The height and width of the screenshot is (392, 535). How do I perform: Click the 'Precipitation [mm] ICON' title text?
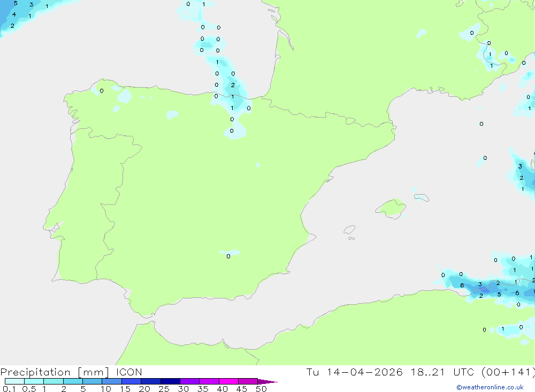71,372
